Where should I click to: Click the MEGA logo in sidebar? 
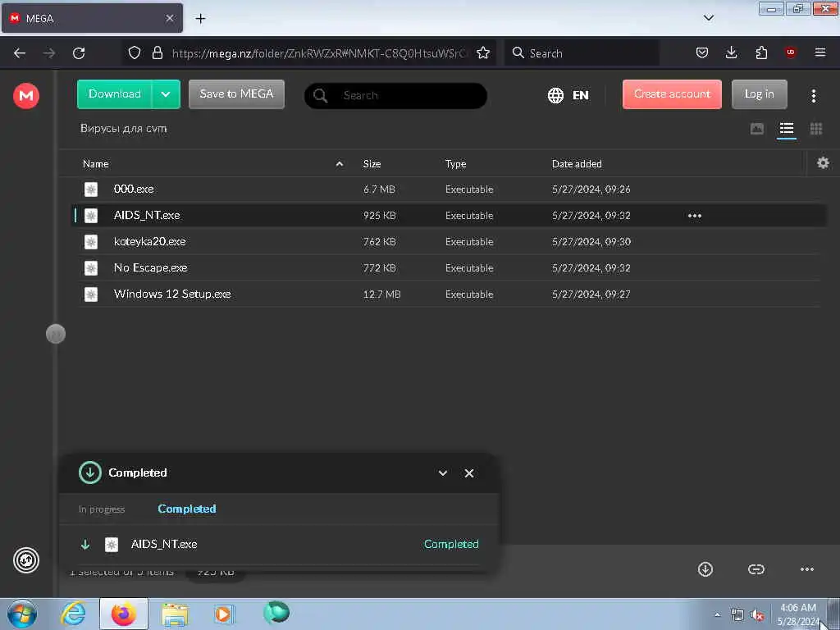click(x=25, y=96)
